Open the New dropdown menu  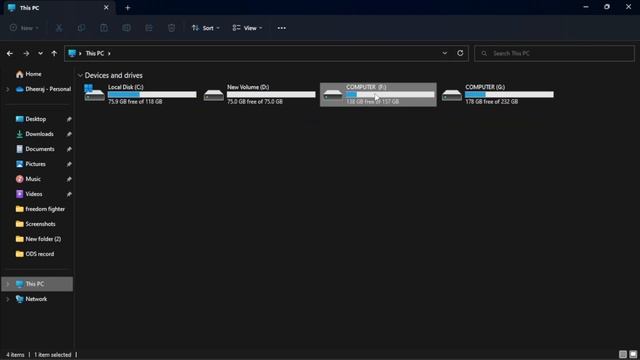point(24,28)
